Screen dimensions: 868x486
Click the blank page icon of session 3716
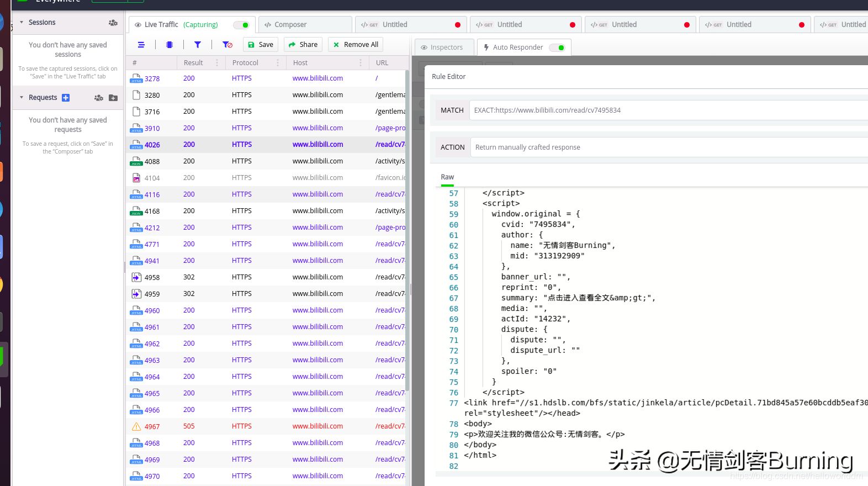pos(136,112)
